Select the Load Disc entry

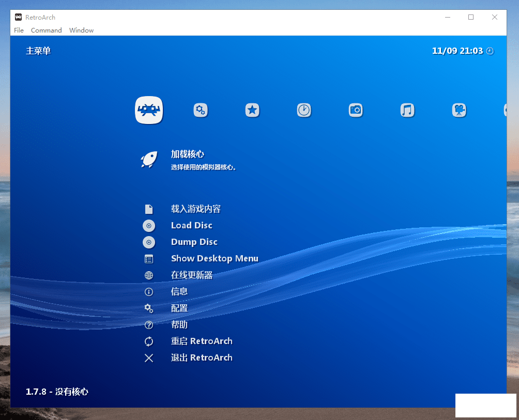pyautogui.click(x=192, y=226)
